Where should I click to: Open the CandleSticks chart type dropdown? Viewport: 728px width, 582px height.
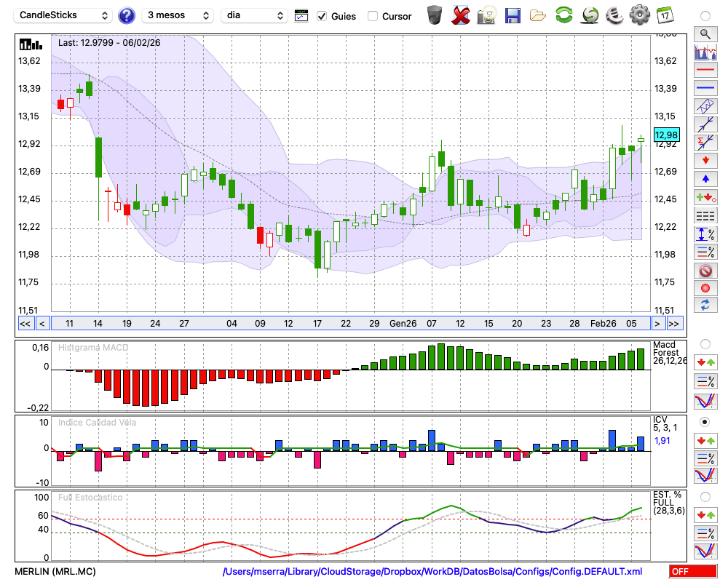coord(64,15)
